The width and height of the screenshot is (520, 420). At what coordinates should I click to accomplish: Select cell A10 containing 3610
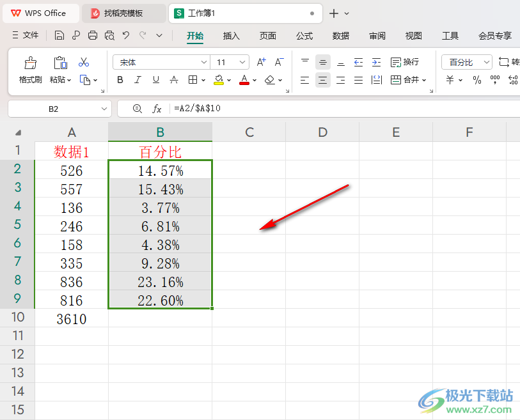pyautogui.click(x=72, y=318)
